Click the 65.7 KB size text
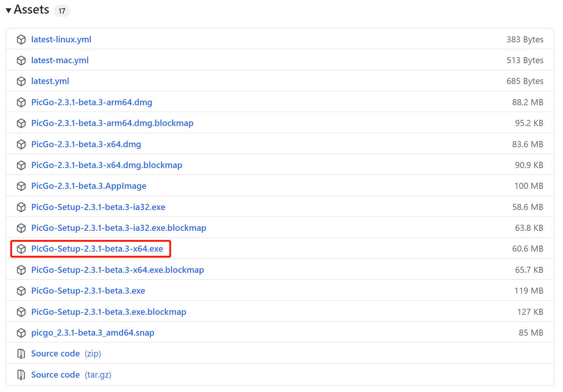Image resolution: width=563 pixels, height=392 pixels. pyautogui.click(x=529, y=270)
